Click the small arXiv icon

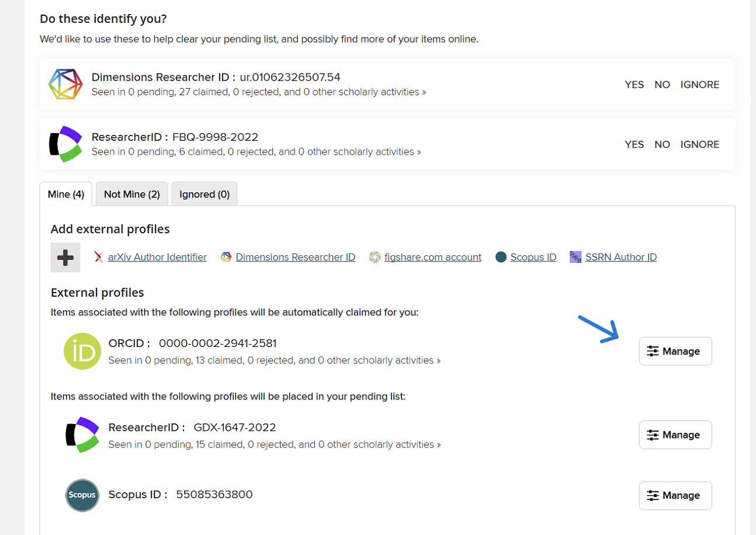coord(99,257)
